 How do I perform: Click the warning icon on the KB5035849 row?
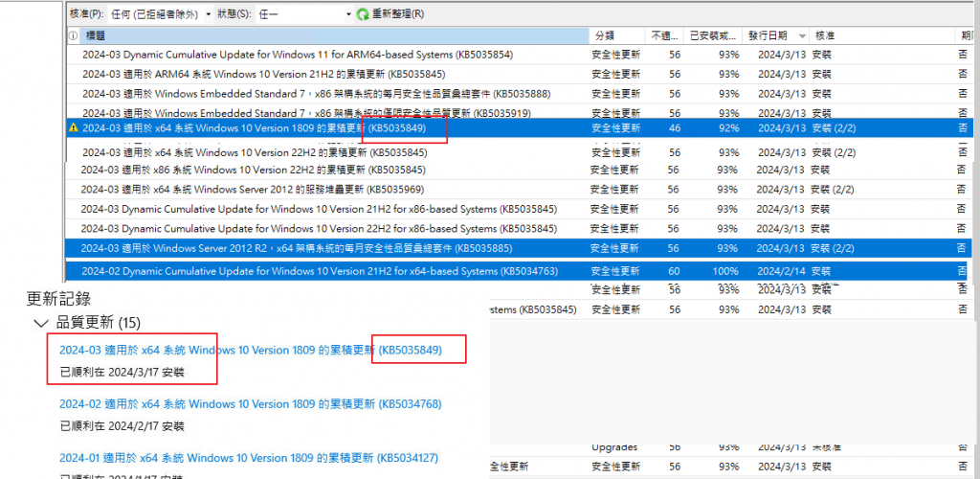74,127
